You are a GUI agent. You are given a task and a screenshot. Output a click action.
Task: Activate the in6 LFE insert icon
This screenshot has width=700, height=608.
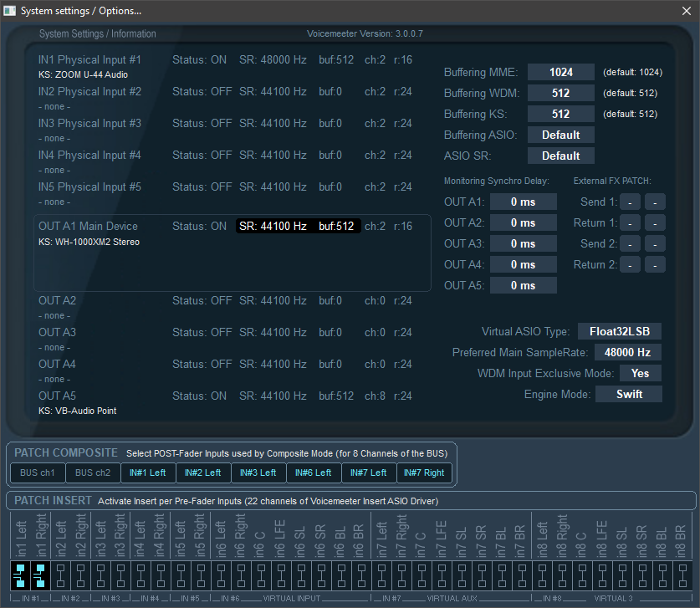click(x=279, y=575)
